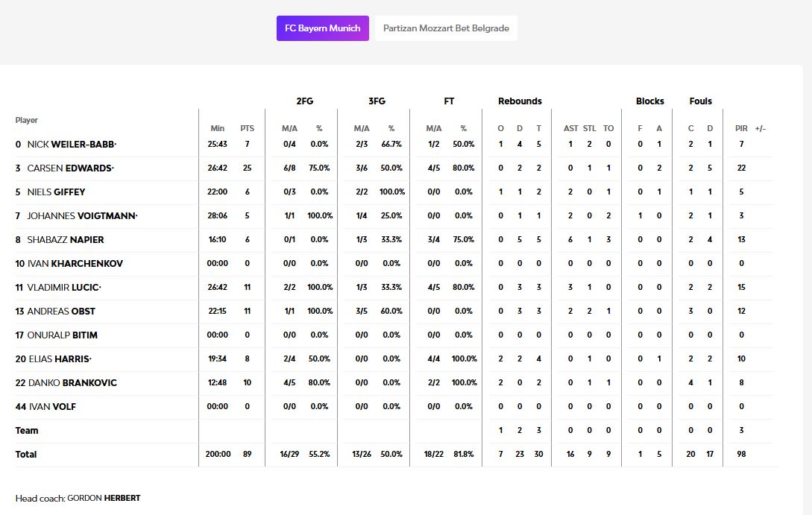Open Carsen Edwards player profile
The image size is (812, 515).
70,168
